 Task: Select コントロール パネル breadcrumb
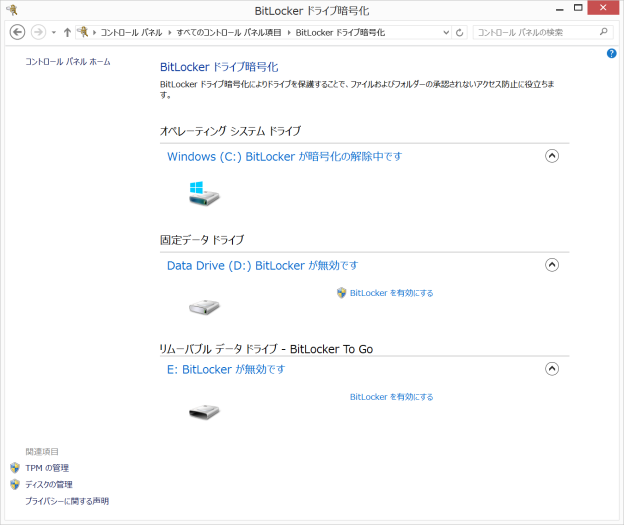131,33
